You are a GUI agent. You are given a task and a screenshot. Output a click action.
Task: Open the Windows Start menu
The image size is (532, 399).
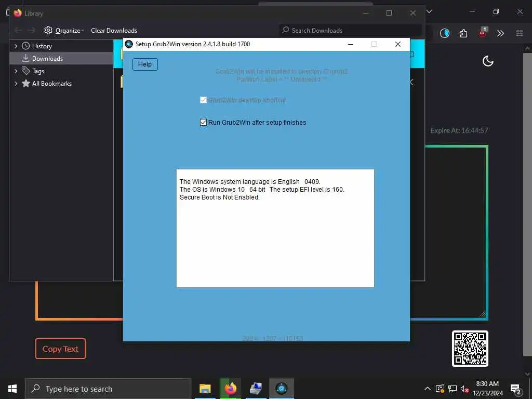[x=12, y=389]
